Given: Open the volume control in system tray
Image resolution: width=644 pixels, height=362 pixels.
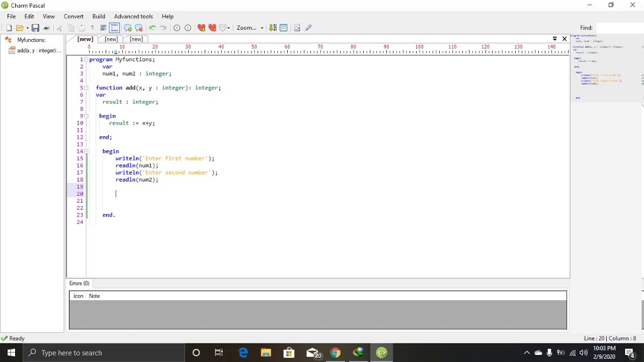Looking at the screenshot, I should tap(584, 353).
